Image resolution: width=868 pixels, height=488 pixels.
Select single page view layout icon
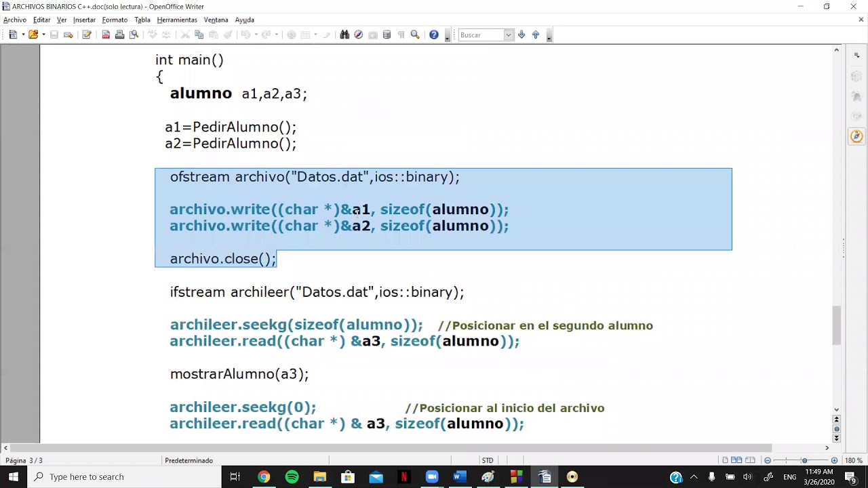tap(726, 460)
